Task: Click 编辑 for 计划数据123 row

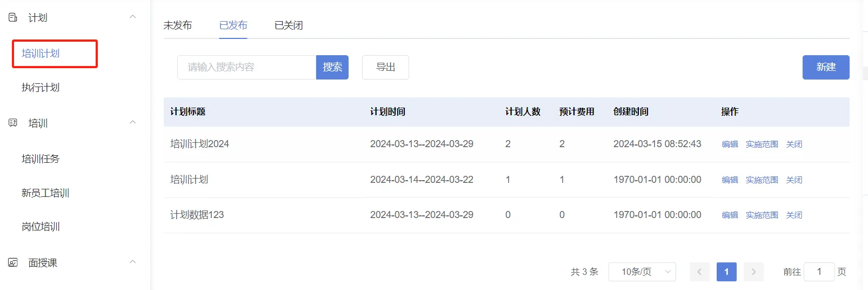Action: pos(730,215)
